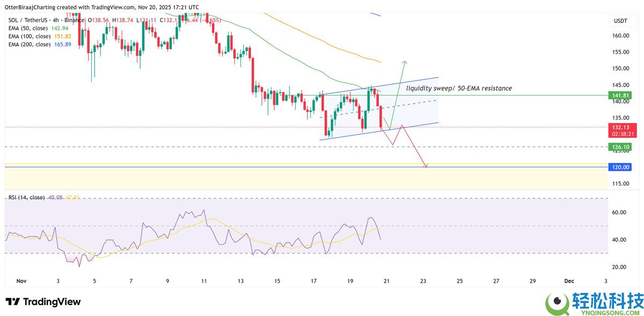Click the green 141.81 price label
The height and width of the screenshot is (316, 644).
click(x=620, y=95)
